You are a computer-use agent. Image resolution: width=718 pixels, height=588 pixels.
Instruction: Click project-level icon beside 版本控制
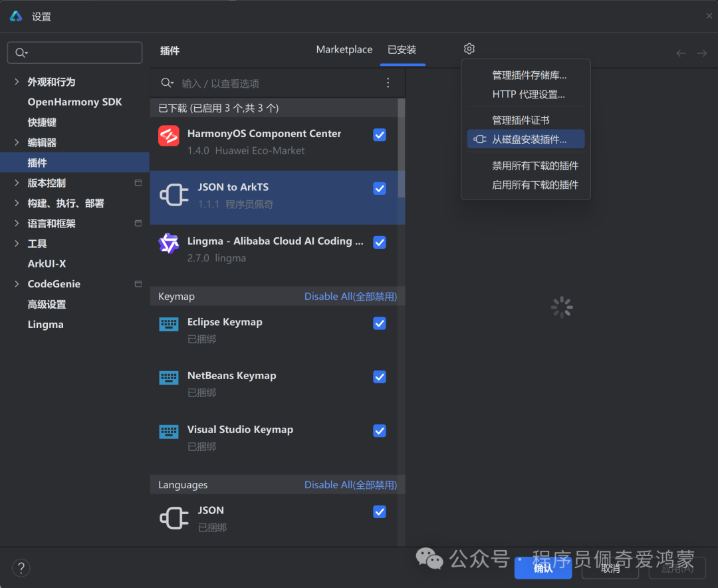(x=138, y=183)
